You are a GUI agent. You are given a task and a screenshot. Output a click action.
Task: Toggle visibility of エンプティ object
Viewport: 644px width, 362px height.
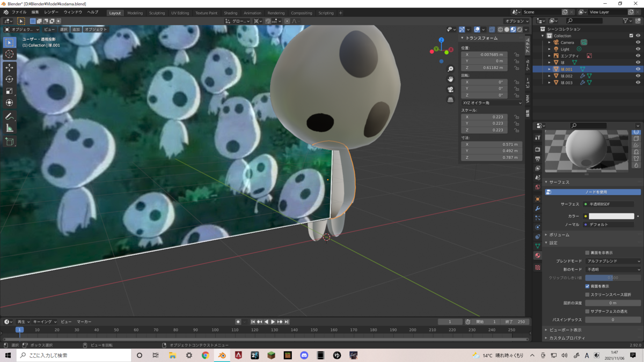(638, 56)
